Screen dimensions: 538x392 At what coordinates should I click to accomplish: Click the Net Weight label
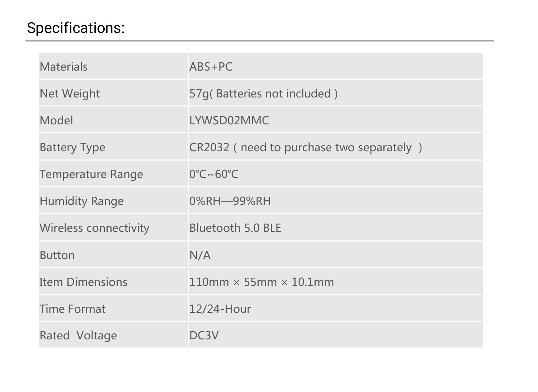(x=70, y=94)
